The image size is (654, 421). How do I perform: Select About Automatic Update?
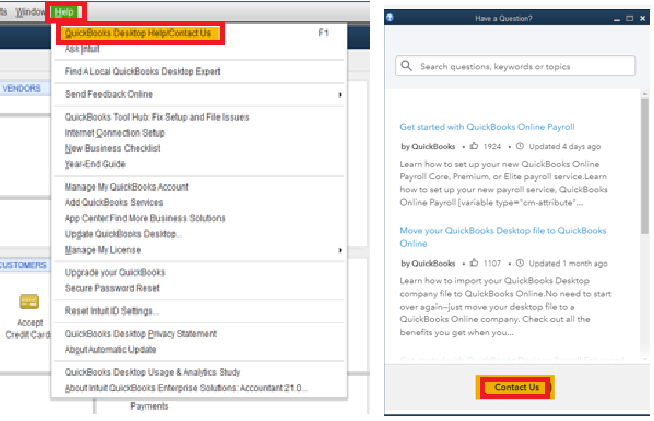pyautogui.click(x=110, y=350)
